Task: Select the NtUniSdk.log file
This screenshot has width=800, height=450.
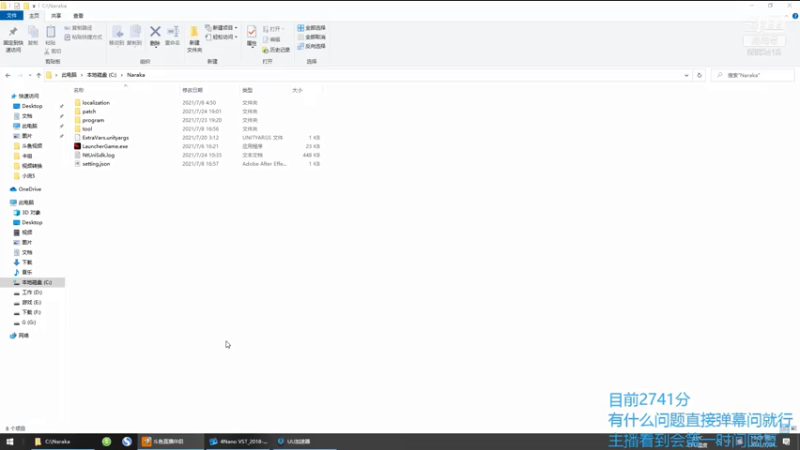Action: tap(98, 155)
